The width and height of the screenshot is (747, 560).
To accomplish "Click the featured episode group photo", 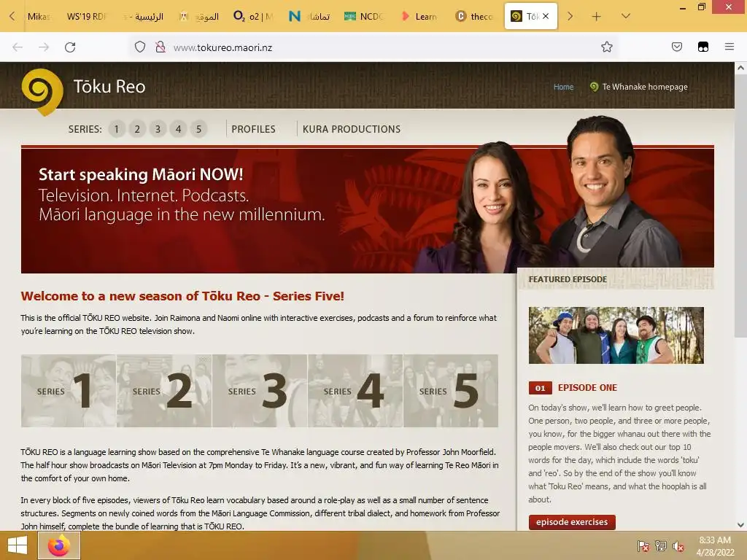I will (x=616, y=335).
